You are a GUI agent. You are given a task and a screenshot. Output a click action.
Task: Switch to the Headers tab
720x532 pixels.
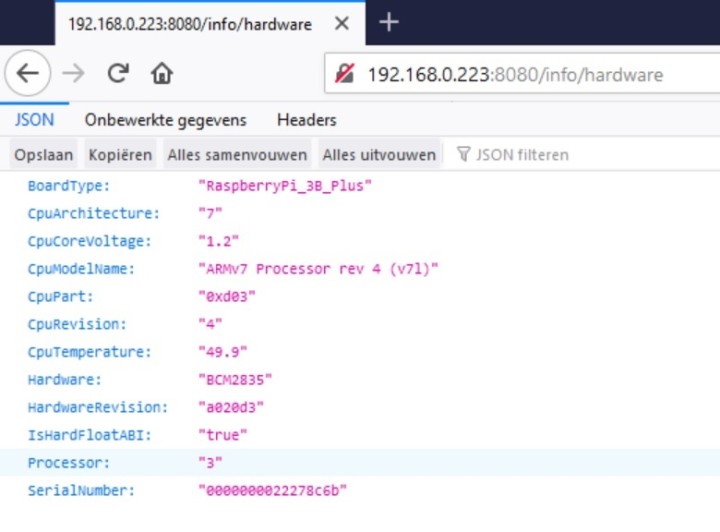306,120
